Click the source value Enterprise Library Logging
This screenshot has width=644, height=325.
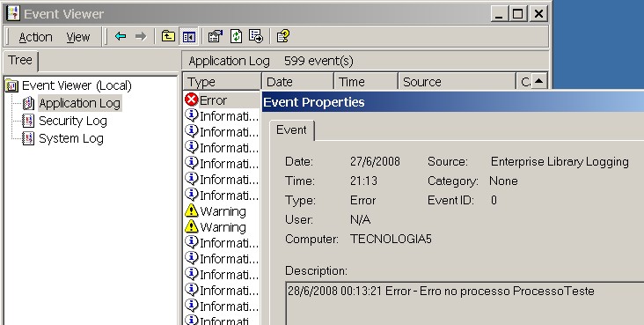560,162
